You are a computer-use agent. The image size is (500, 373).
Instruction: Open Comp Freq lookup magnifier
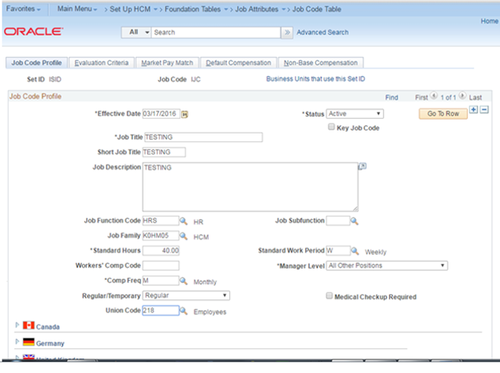point(183,281)
